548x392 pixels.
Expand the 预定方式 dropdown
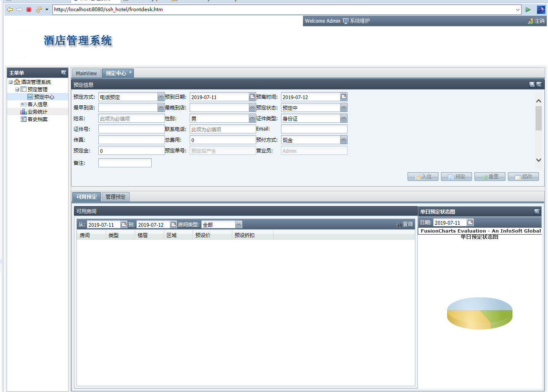[161, 97]
